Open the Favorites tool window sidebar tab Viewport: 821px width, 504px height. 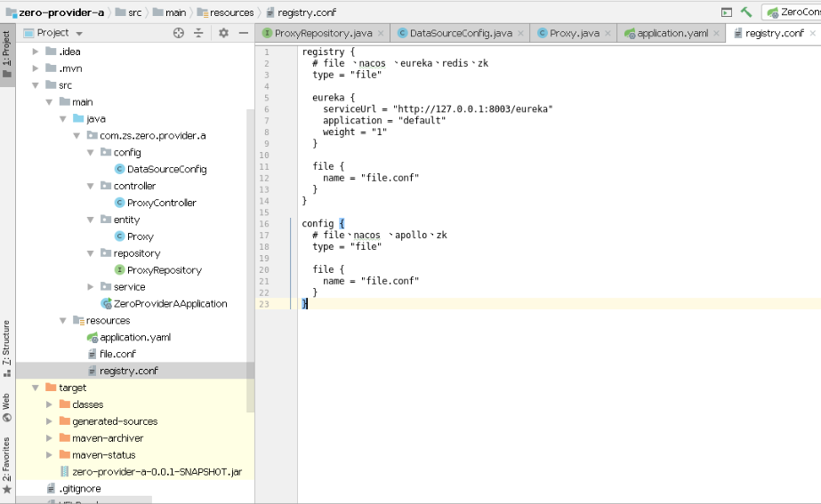[7, 466]
